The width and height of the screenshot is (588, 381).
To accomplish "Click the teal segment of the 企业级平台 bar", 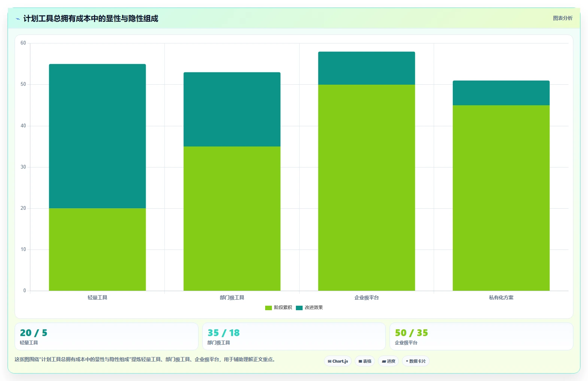I will [367, 68].
